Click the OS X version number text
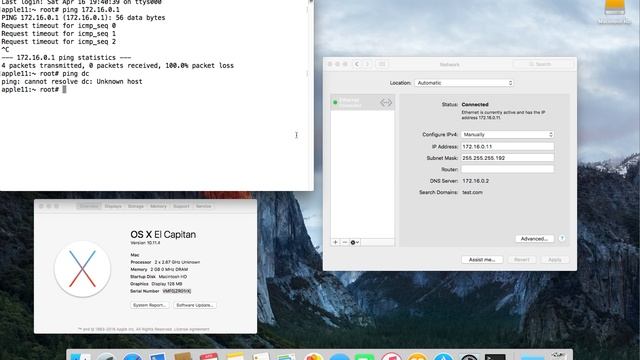 (145, 243)
